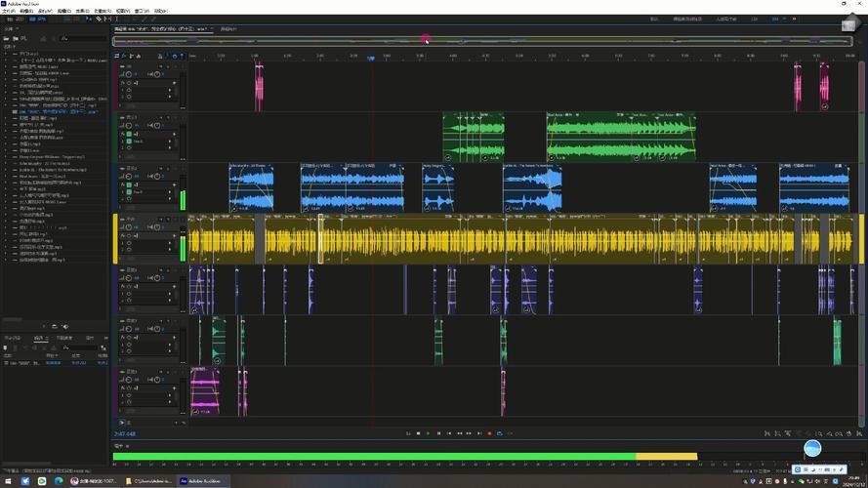Click the Zoom In Amplitude icon
868x488 pixels.
click(x=766, y=433)
